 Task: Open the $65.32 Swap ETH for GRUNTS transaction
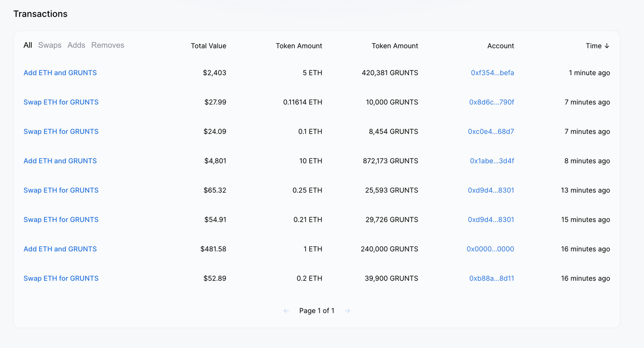click(x=61, y=190)
